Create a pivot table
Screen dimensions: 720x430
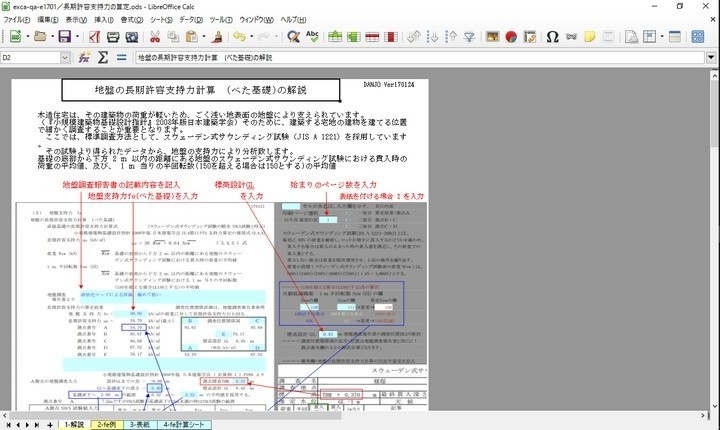pos(529,36)
